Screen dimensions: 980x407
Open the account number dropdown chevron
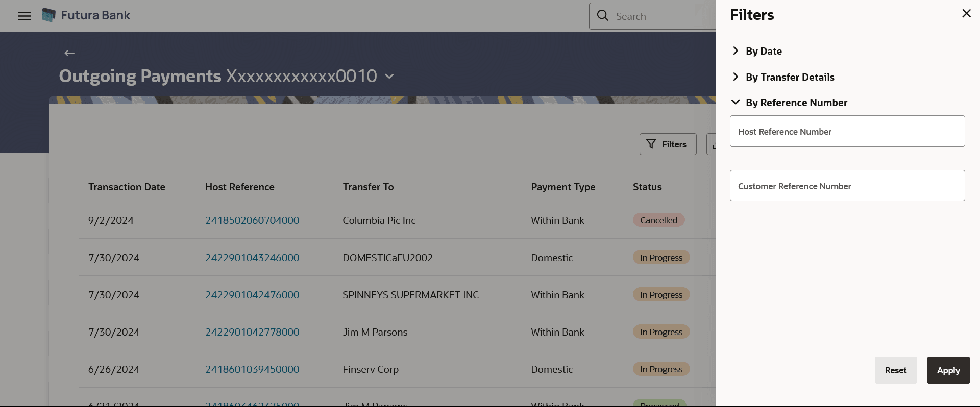389,77
